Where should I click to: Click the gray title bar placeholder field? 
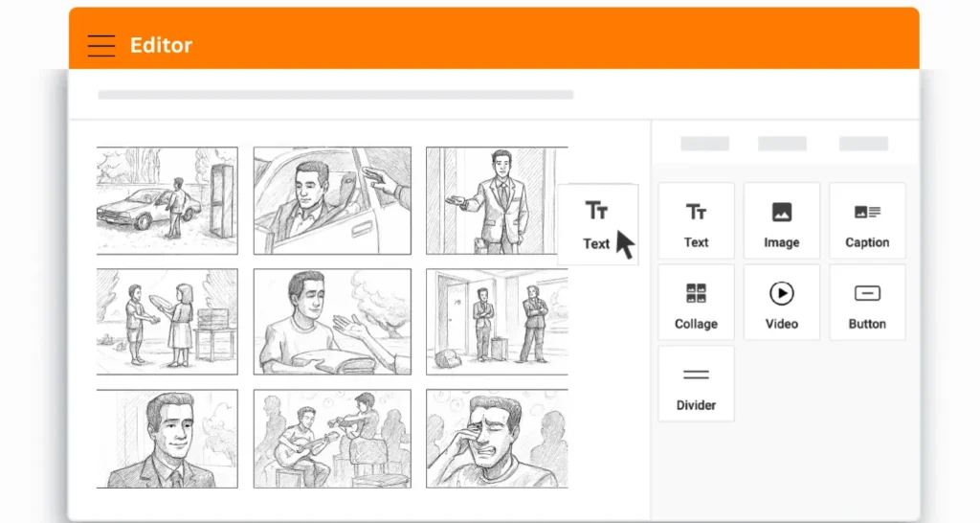[336, 95]
